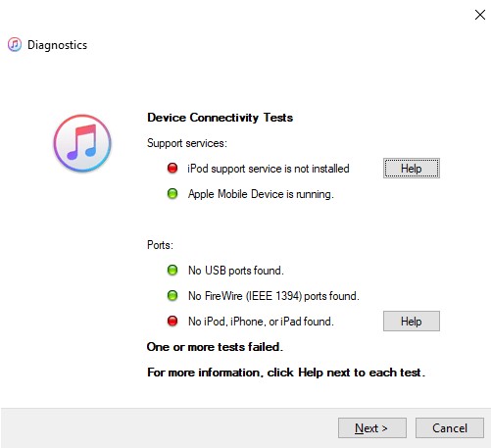The height and width of the screenshot is (448, 491).
Task: Select 'No iPod, iPhone, or iPad found.' text
Action: point(261,322)
